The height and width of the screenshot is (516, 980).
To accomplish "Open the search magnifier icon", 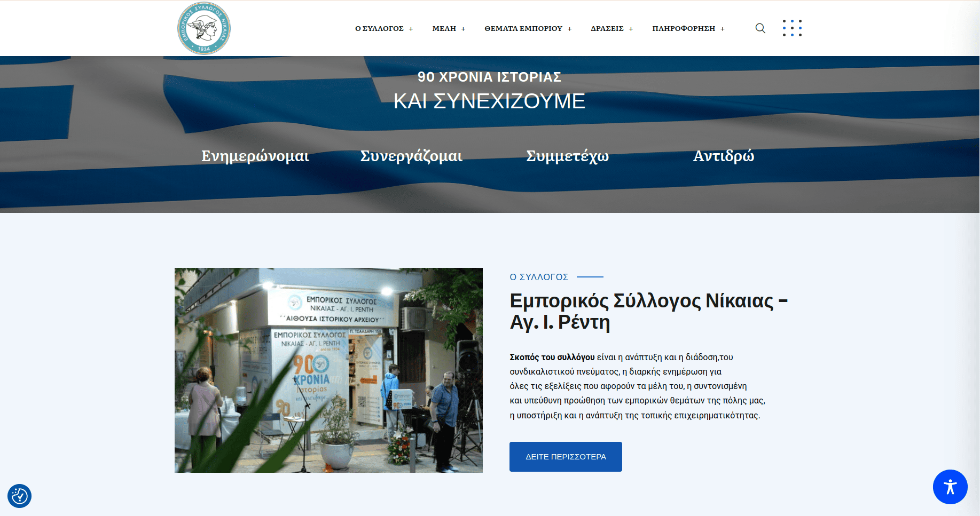I will pos(760,28).
